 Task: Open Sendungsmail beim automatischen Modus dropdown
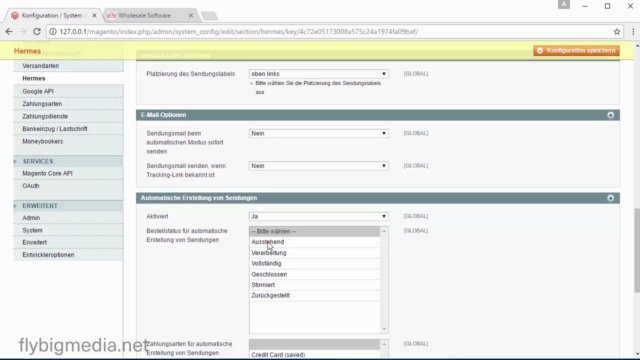(x=319, y=133)
